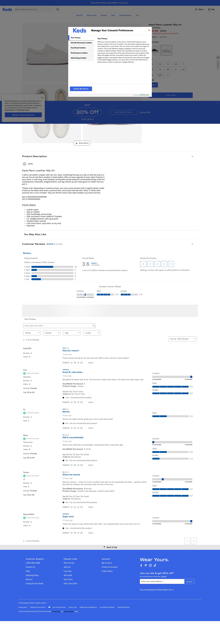Collapse the Customer Reviews section
This screenshot has height=644, width=220.
pos(192,244)
